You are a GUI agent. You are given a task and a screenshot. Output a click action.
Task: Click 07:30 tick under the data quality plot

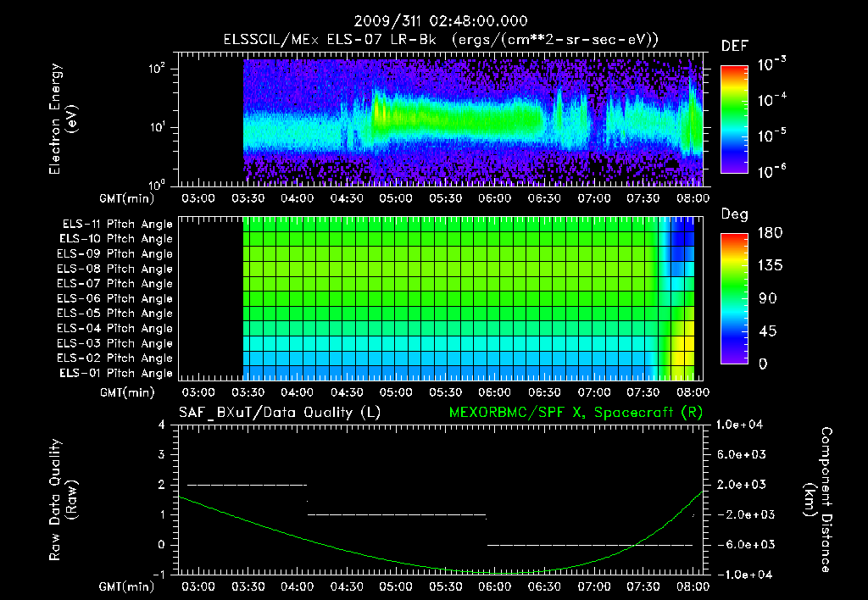643,586
